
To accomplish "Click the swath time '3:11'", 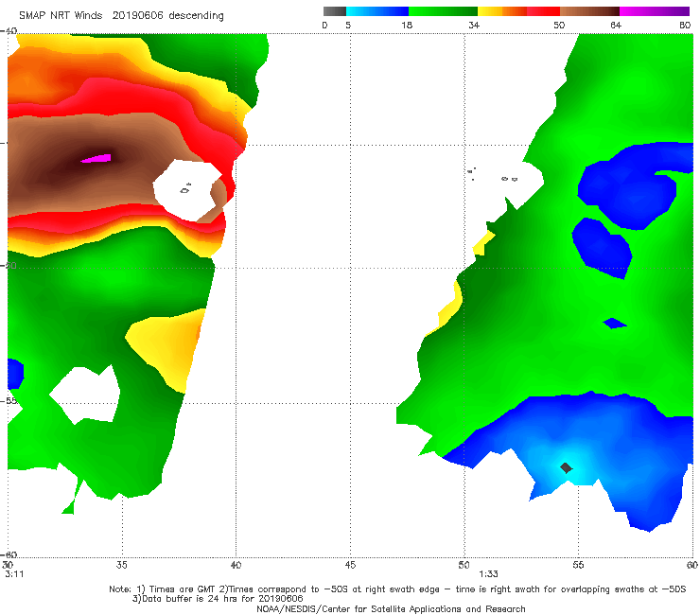I will (14, 574).
